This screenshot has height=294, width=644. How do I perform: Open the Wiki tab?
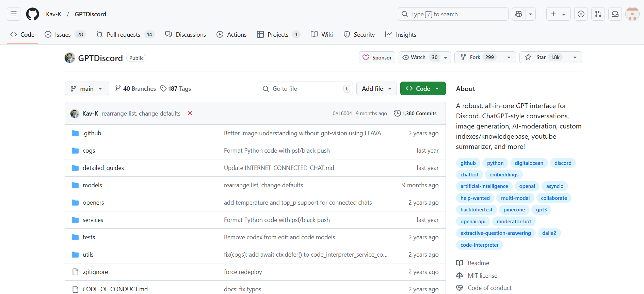click(322, 34)
